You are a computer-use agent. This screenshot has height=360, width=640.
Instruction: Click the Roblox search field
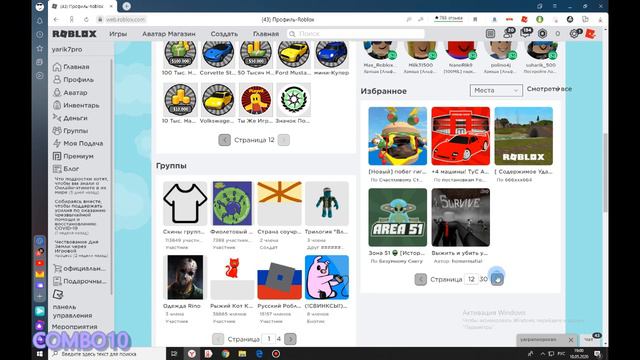(356, 34)
